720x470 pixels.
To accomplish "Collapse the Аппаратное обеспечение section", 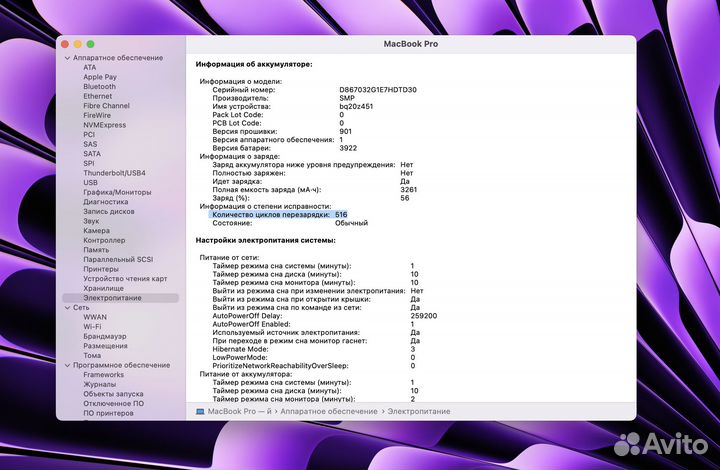I will (x=67, y=58).
